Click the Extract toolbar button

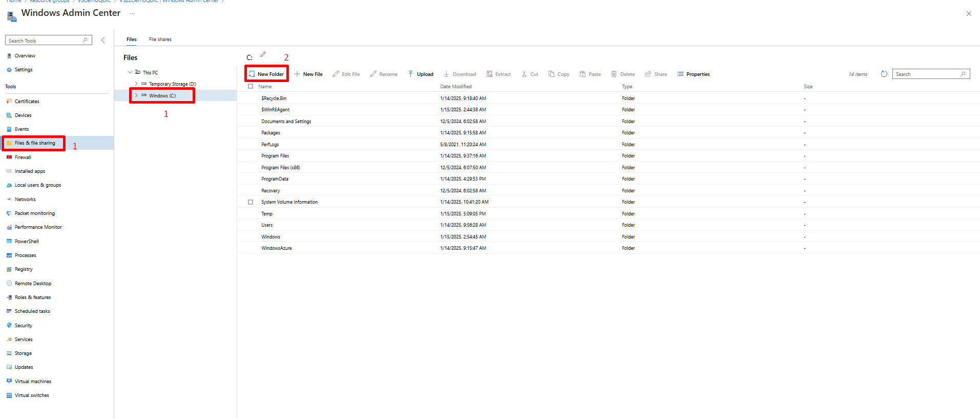click(498, 74)
